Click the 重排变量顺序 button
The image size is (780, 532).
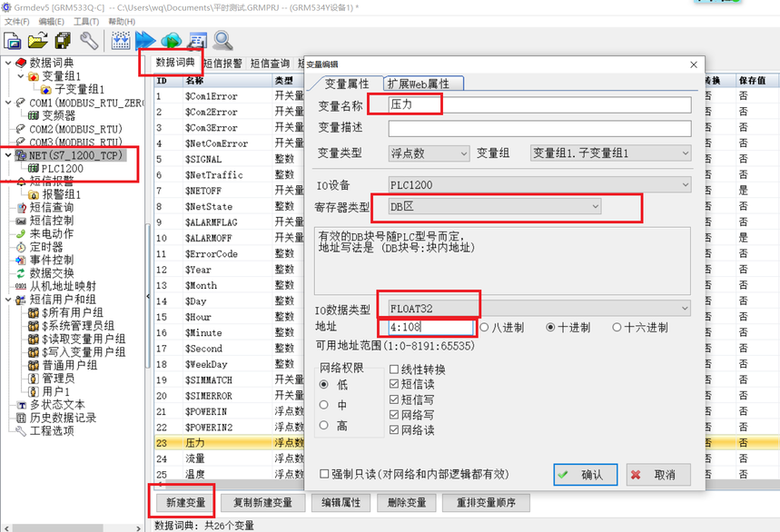(x=486, y=503)
